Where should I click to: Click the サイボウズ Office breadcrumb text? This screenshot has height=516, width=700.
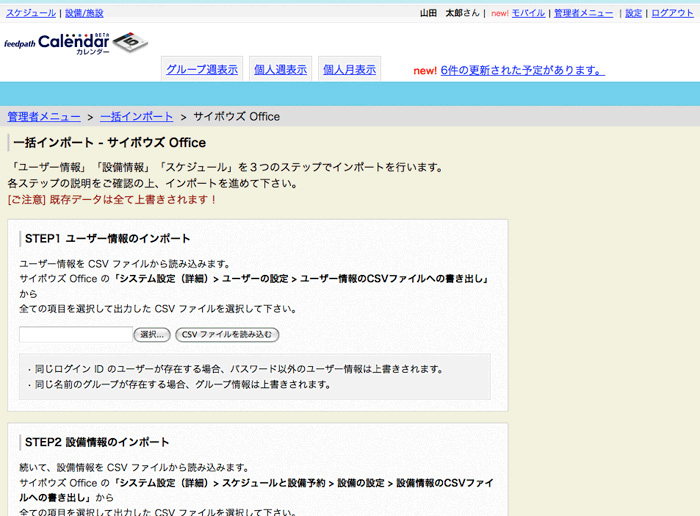click(237, 117)
